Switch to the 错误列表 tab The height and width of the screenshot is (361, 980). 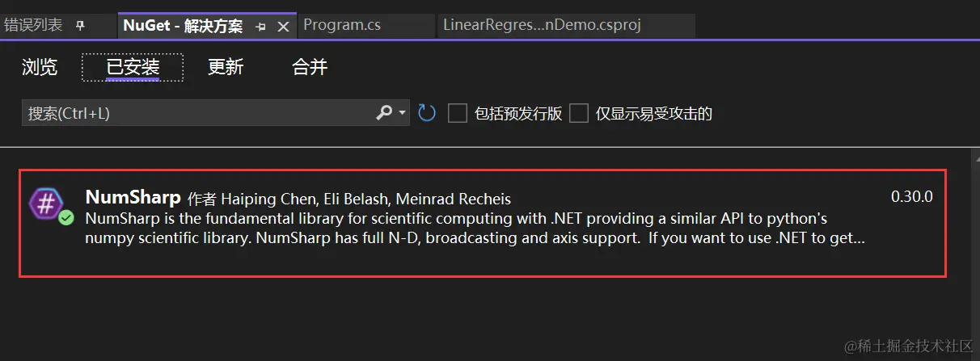tap(33, 25)
